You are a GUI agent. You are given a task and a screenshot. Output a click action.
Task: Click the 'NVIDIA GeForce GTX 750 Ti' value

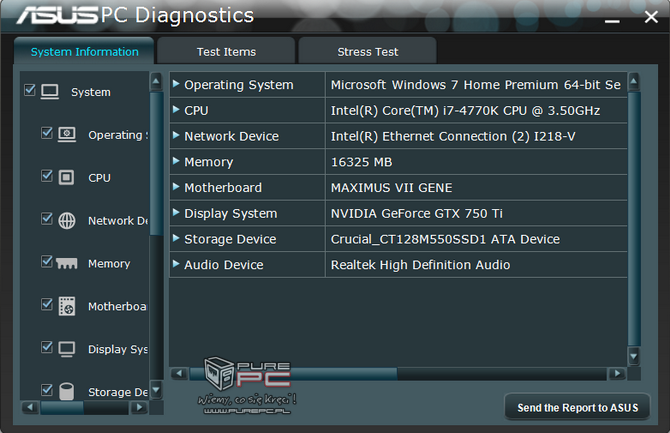coord(417,213)
